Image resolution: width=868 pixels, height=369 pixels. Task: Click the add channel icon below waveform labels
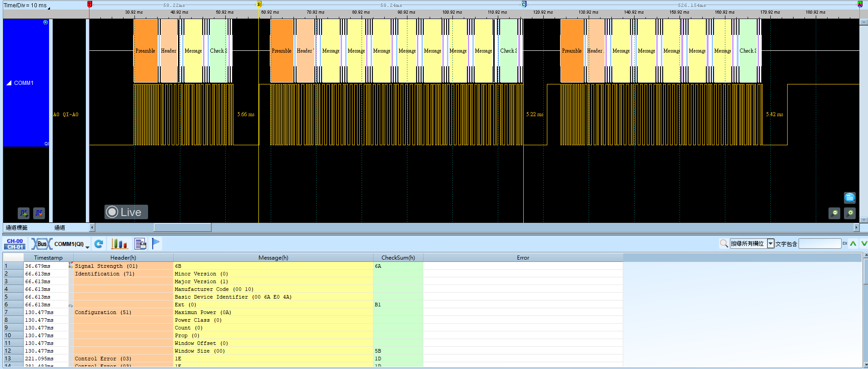(x=24, y=213)
